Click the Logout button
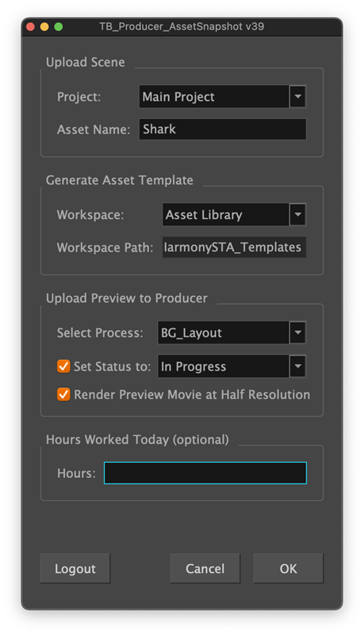Viewport: 364px width, 635px height. [75, 568]
